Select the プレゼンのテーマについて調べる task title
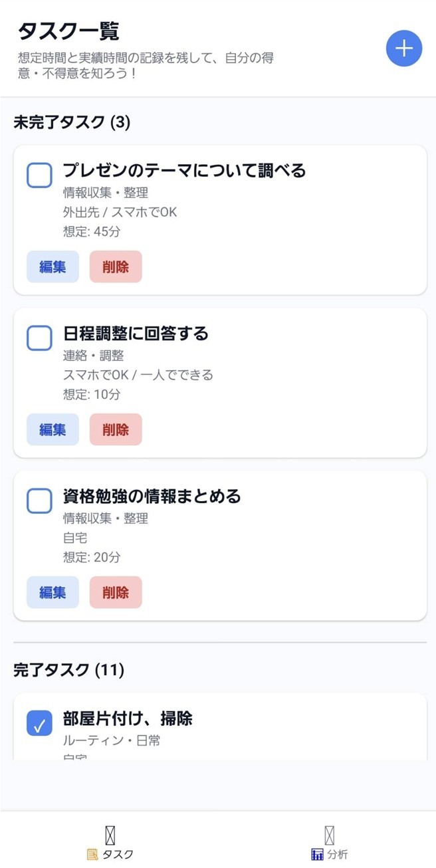Image resolution: width=436 pixels, height=868 pixels. pyautogui.click(x=184, y=171)
